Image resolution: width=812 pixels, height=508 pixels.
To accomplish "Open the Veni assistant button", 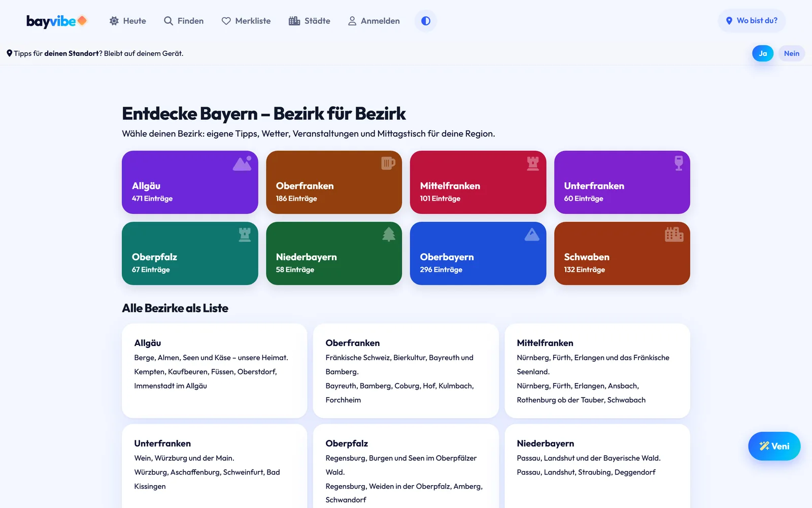I will (774, 446).
